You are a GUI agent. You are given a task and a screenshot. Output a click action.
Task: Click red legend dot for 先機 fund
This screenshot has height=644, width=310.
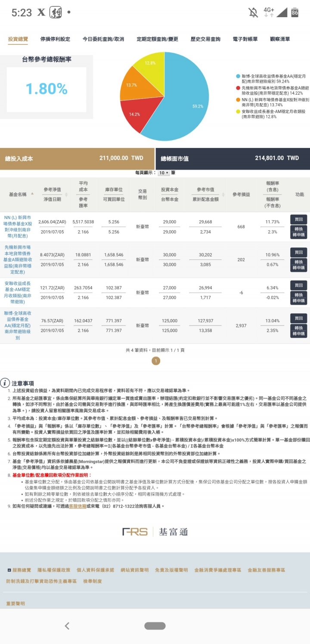(x=238, y=88)
